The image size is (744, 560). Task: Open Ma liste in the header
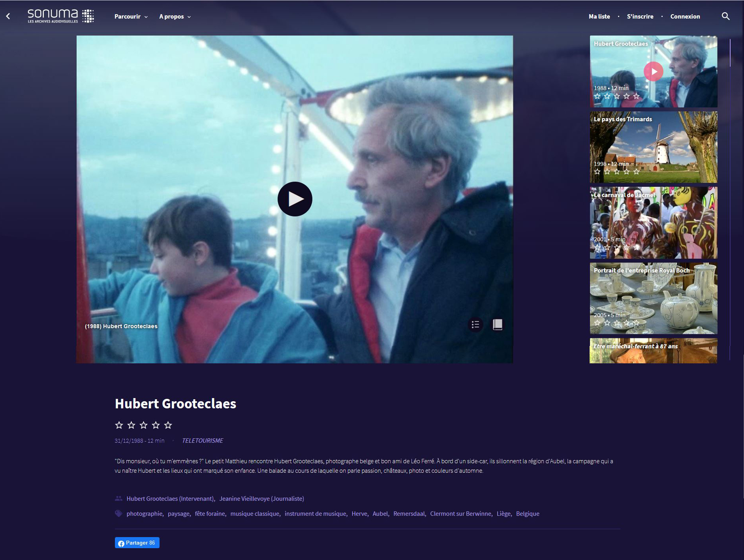point(599,17)
